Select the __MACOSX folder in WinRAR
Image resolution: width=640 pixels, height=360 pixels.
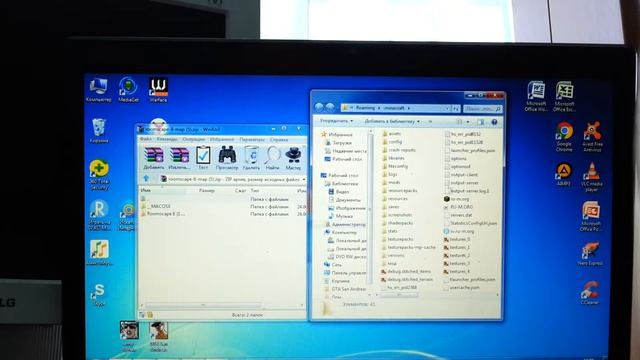[x=156, y=207]
